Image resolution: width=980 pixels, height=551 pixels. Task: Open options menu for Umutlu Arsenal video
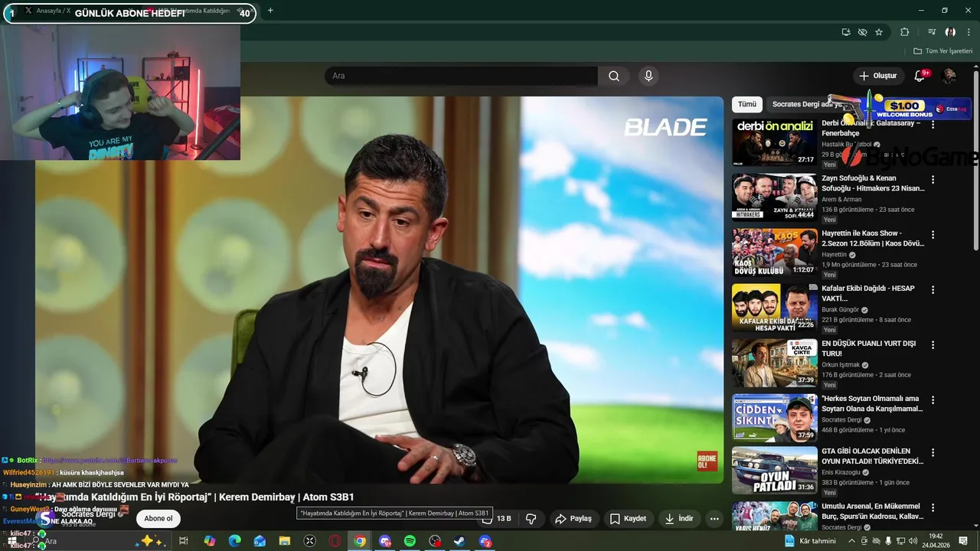(933, 508)
